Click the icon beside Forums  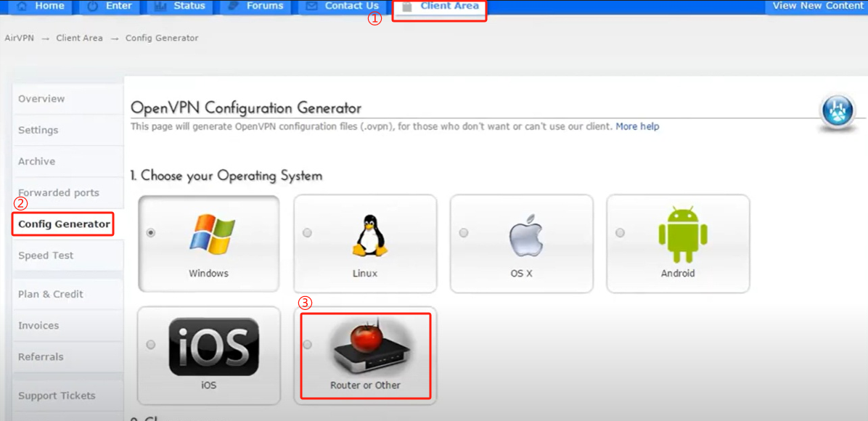tap(234, 7)
